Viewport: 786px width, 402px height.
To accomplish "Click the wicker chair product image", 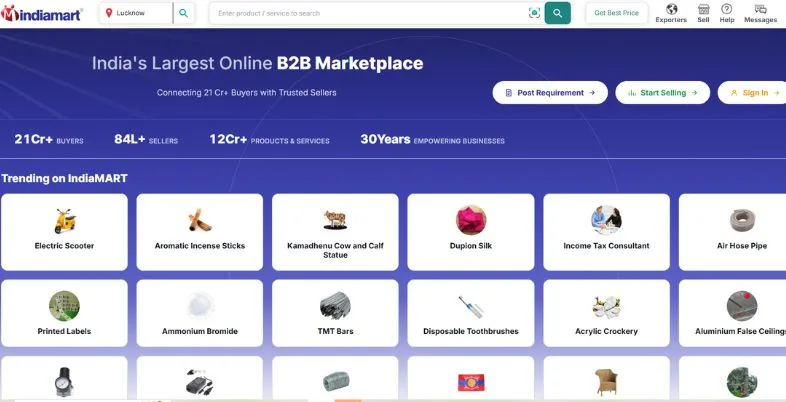I will 606,382.
